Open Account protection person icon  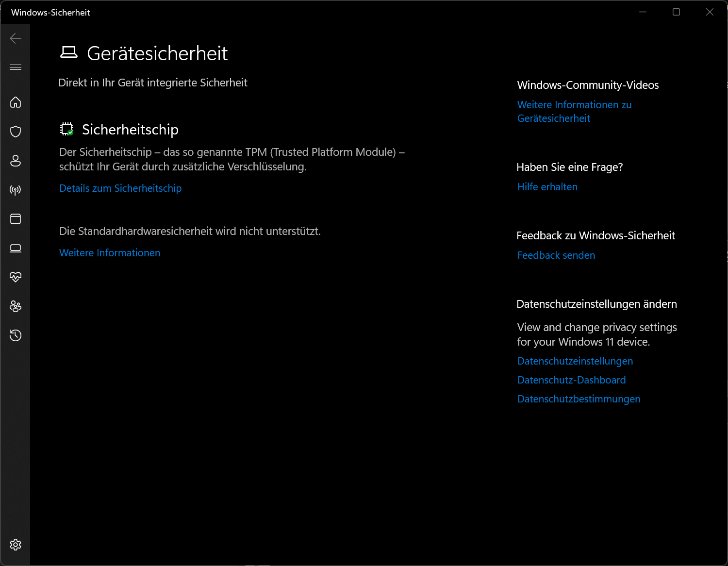click(16, 161)
